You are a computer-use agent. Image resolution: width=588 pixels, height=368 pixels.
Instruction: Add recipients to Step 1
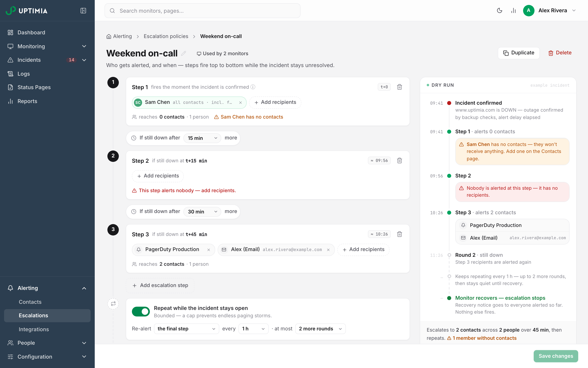tap(275, 102)
